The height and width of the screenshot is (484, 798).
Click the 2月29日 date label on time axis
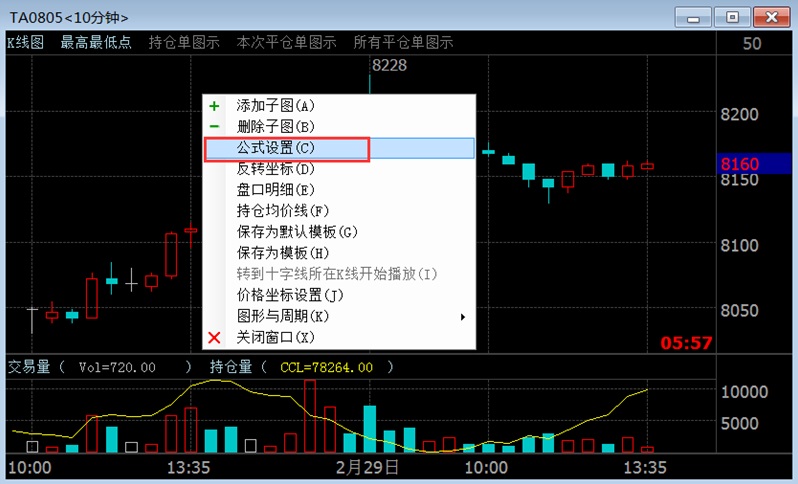[367, 467]
